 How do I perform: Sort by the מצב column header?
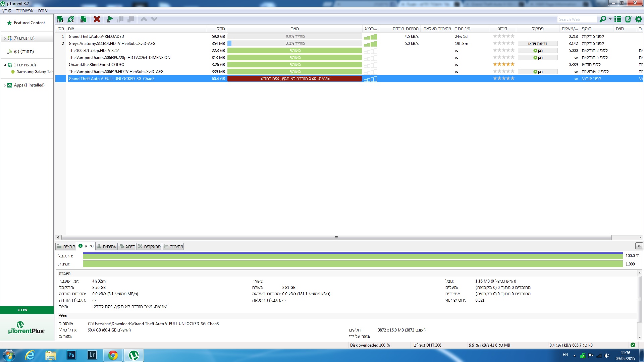pos(294,29)
